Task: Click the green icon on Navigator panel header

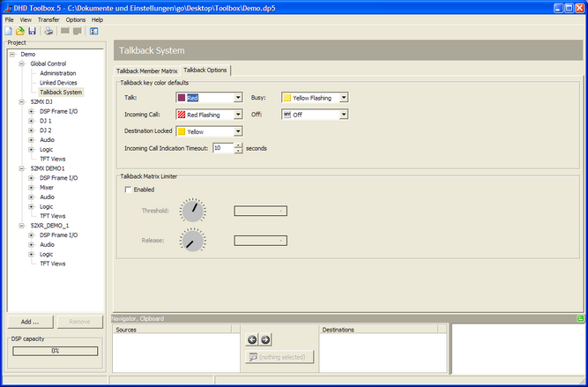Action: coord(580,317)
